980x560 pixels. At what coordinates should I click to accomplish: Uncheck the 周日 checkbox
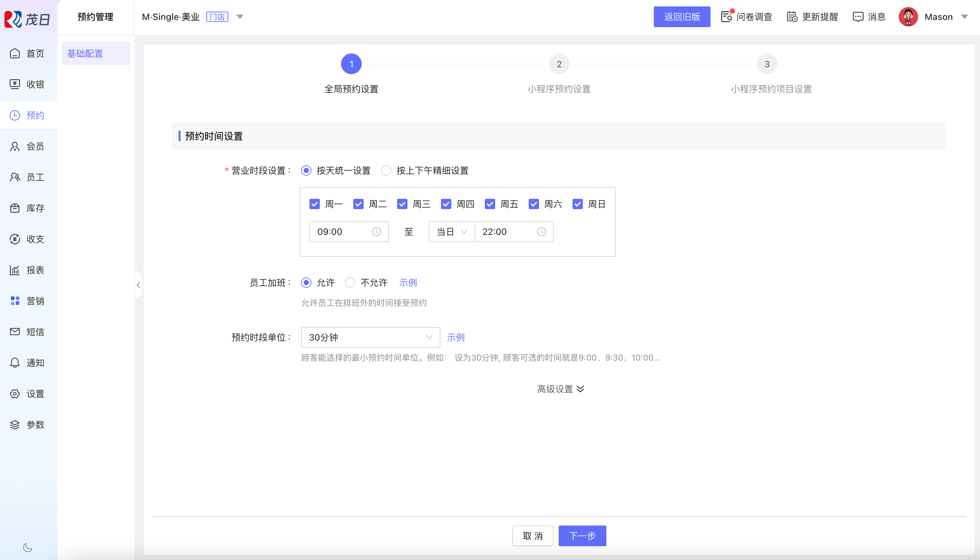(x=577, y=204)
